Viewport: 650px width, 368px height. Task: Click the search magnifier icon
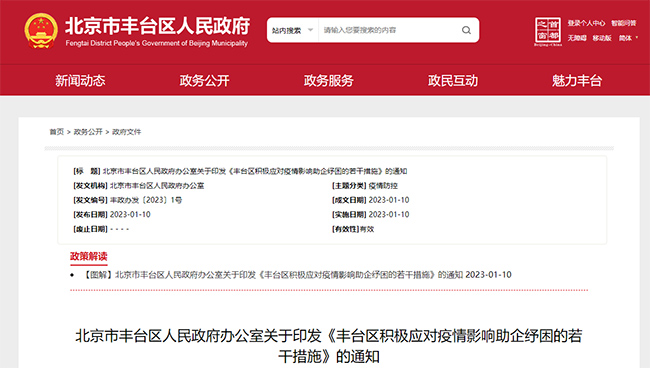466,30
